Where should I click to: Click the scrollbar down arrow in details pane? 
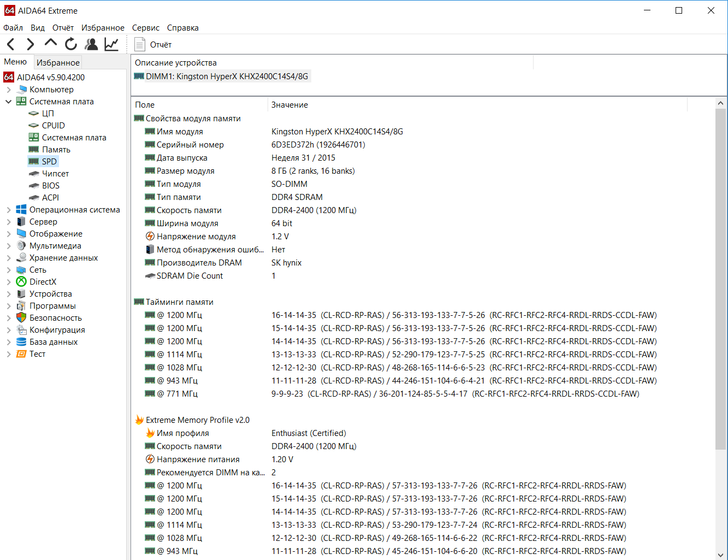(721, 554)
